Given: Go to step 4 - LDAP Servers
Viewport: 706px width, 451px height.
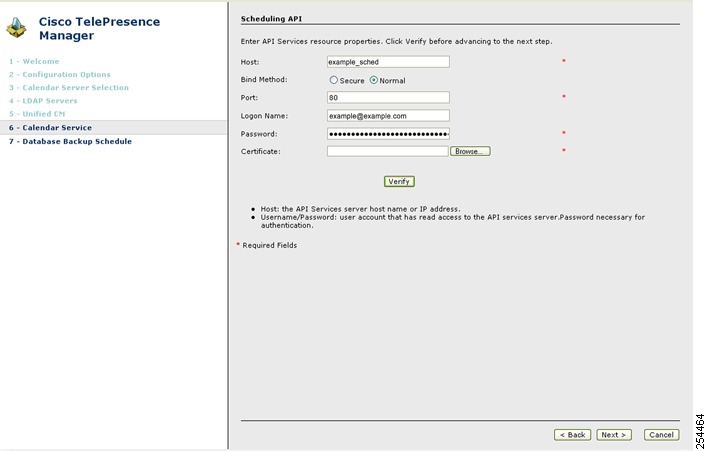Looking at the screenshot, I should (43, 100).
